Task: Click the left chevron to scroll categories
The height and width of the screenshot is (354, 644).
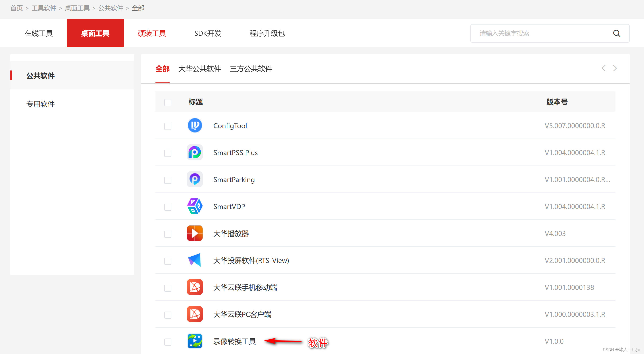Action: 604,68
